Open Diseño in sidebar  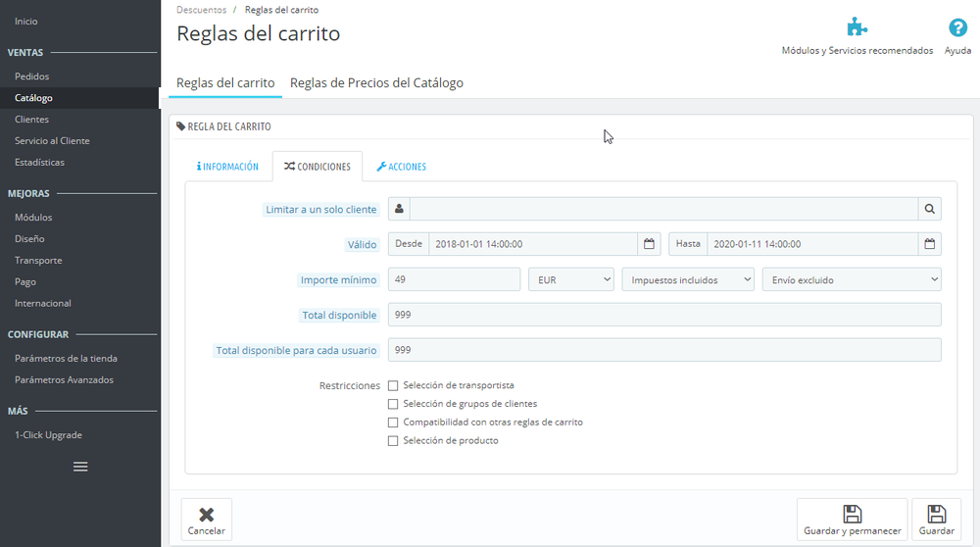[30, 239]
